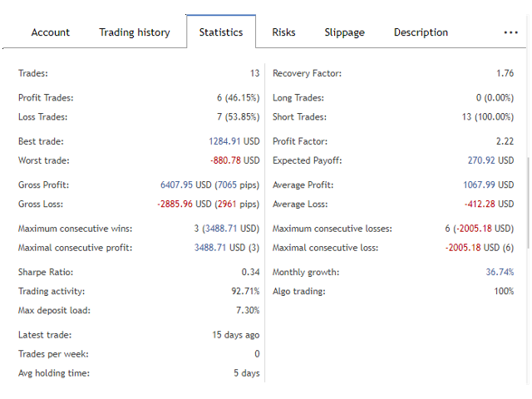
Task: Open the Description tab
Action: pyautogui.click(x=421, y=32)
